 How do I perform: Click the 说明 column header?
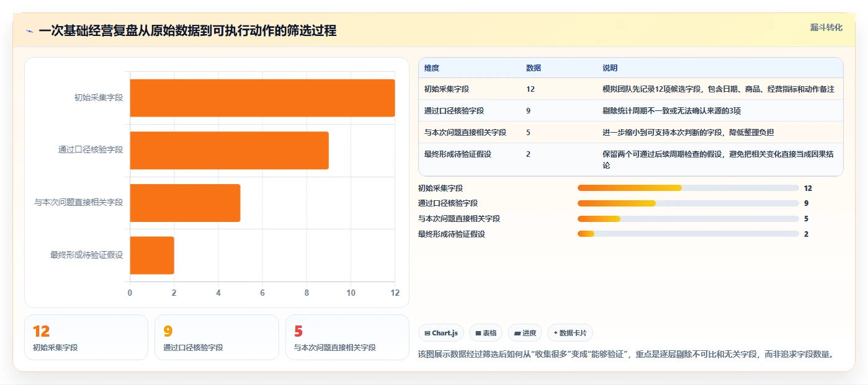pyautogui.click(x=610, y=68)
